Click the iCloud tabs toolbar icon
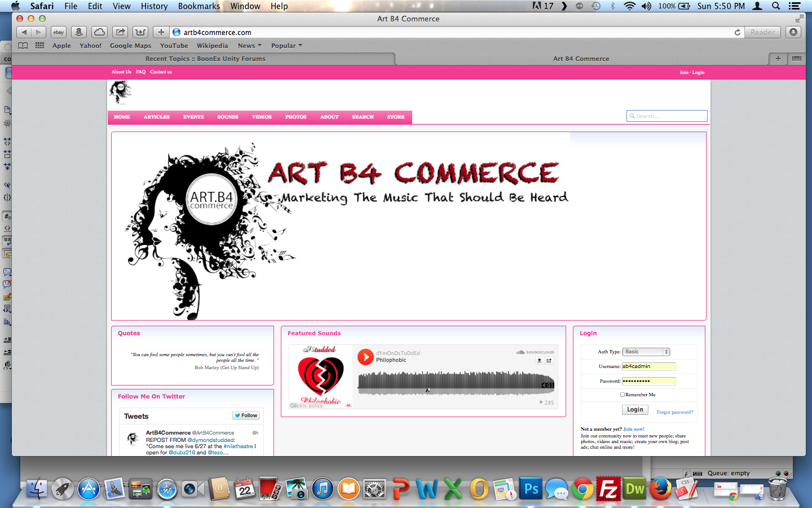 click(x=99, y=32)
